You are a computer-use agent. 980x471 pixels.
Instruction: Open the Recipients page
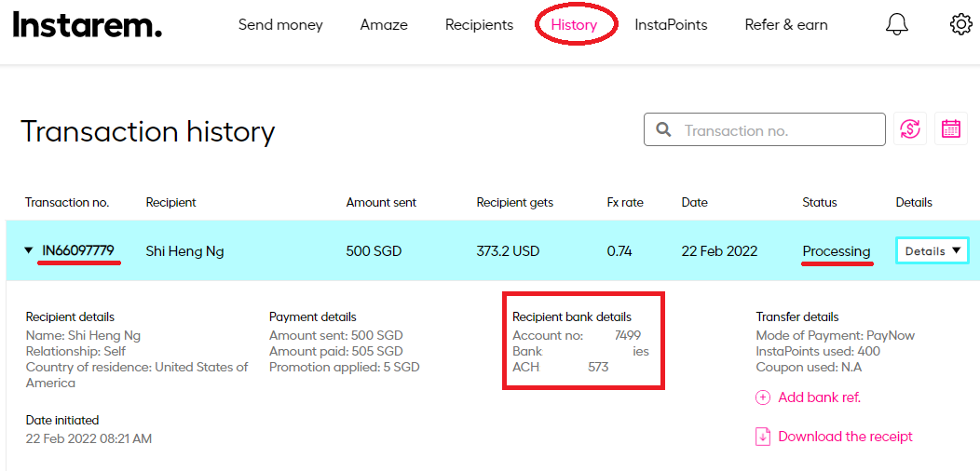[x=480, y=25]
